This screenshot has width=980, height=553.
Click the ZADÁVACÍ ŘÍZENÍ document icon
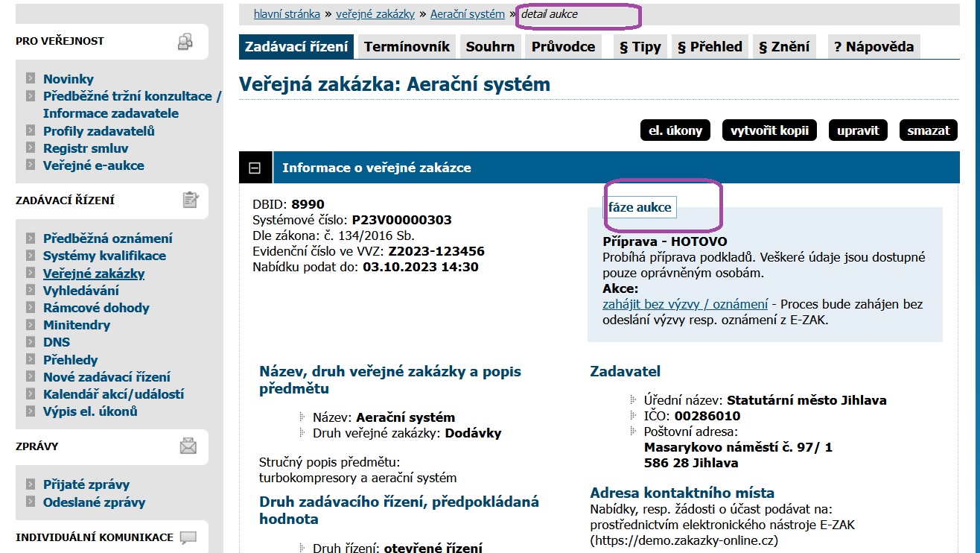pos(191,200)
